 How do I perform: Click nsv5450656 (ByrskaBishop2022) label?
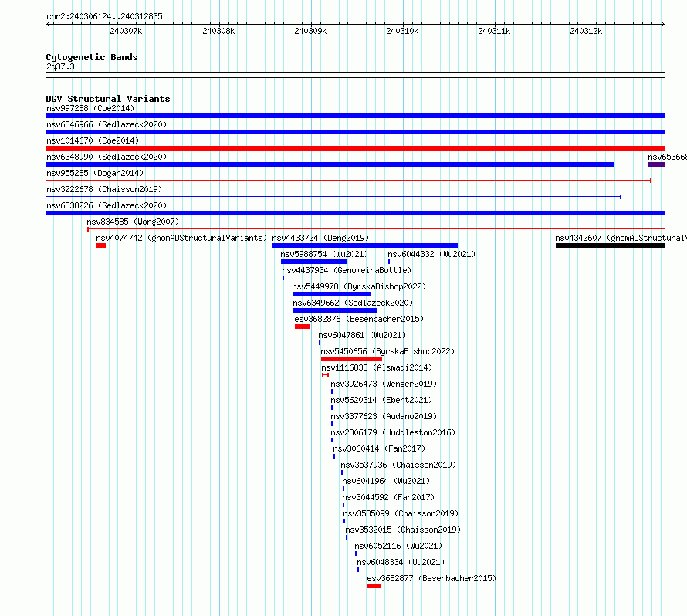(387, 351)
